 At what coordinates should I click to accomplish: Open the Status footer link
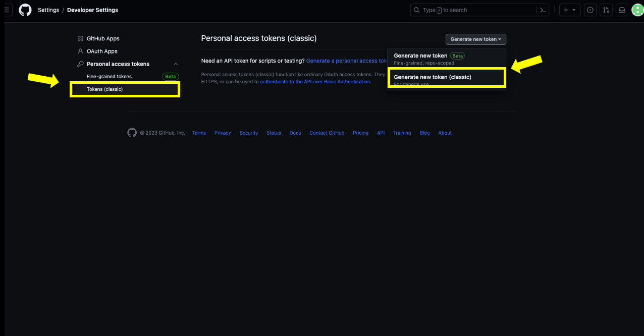tap(274, 133)
